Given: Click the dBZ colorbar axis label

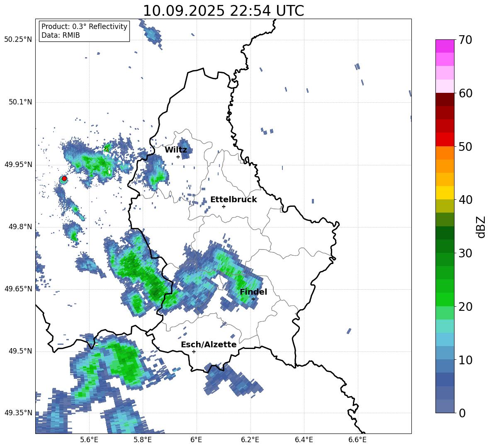Looking at the screenshot, I should click(x=480, y=227).
